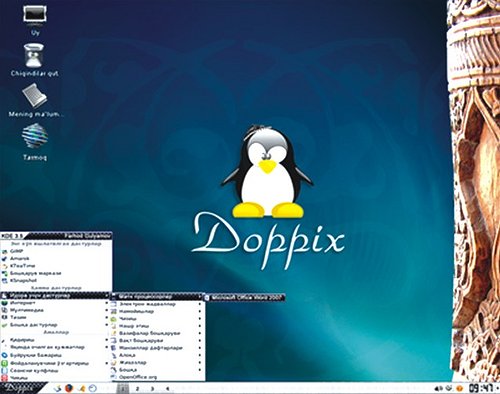The image size is (500, 394).
Task: Expand the Бошқа дастурлар submenu arrow
Action: [x=107, y=325]
